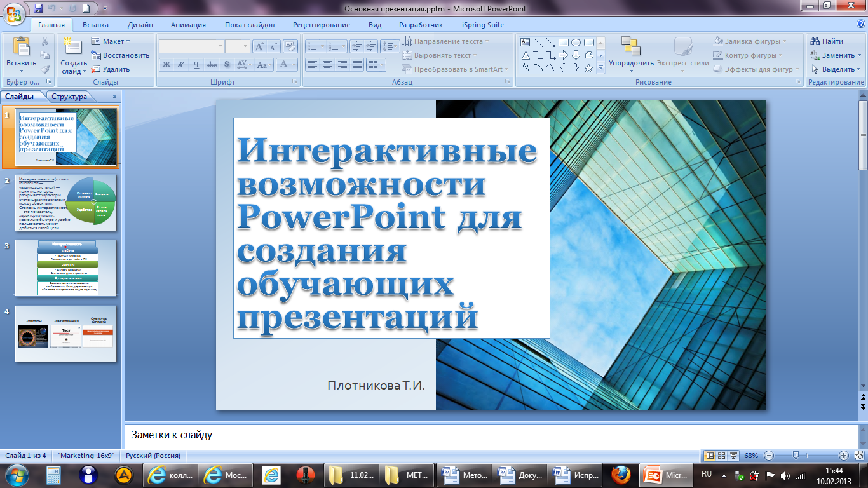Select the down block arrow shape
Image resolution: width=868 pixels, height=488 pixels.
point(576,55)
